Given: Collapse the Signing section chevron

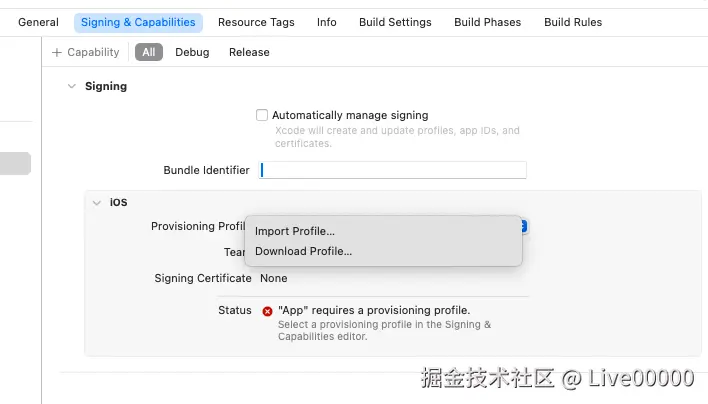Looking at the screenshot, I should coord(71,87).
